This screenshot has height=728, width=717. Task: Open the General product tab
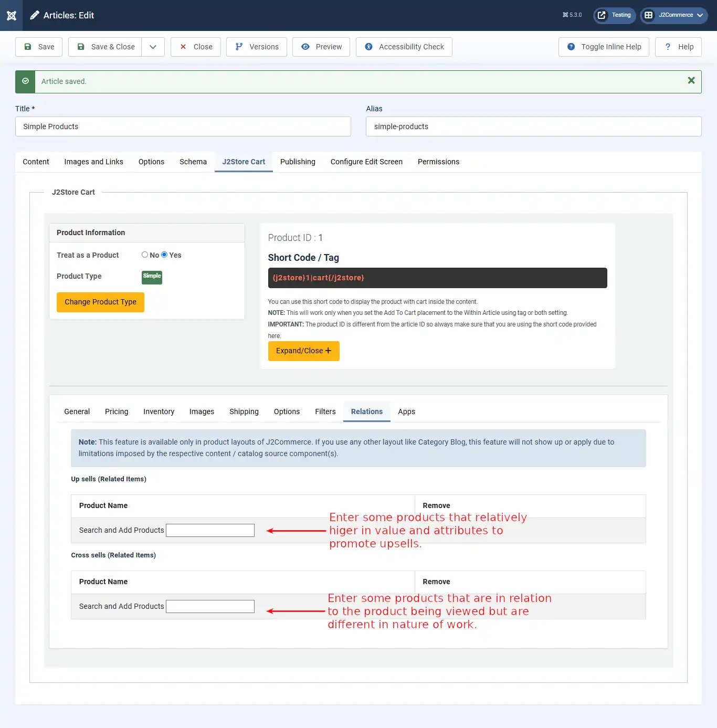77,412
